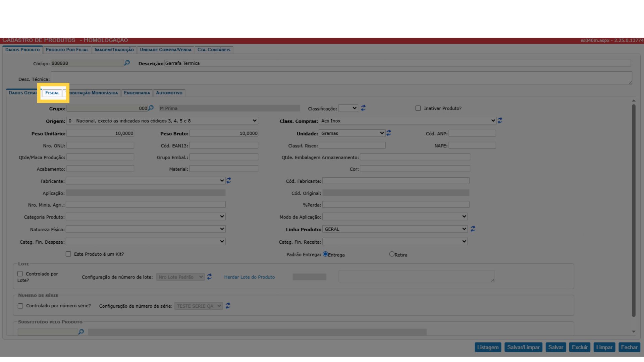Click the Listagem button
644x362 pixels.
(488, 347)
